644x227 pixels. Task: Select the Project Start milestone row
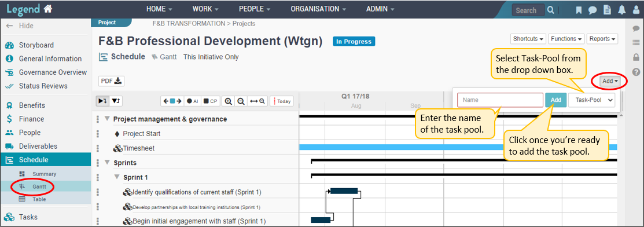tap(142, 134)
